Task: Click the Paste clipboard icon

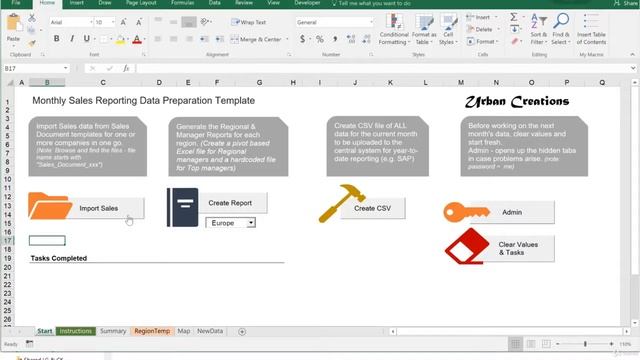Action: [x=14, y=23]
